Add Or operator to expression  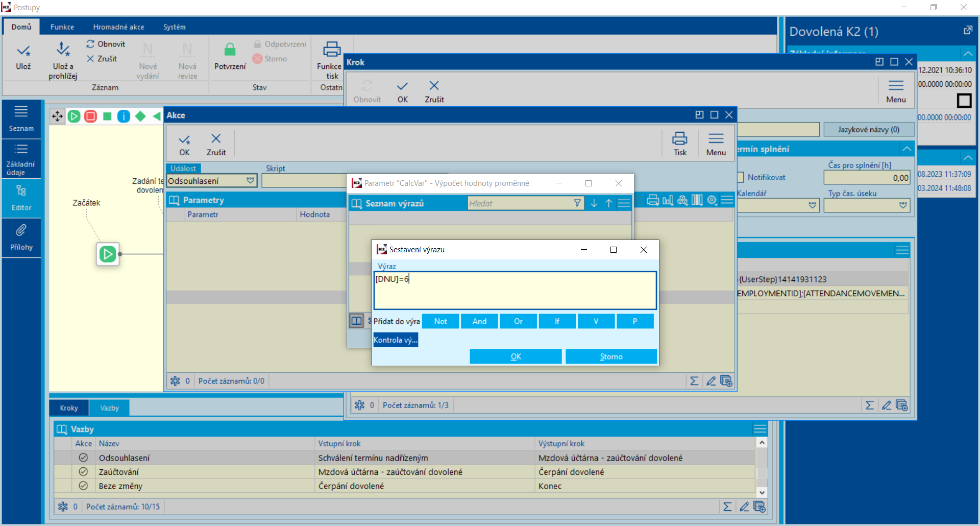(518, 321)
